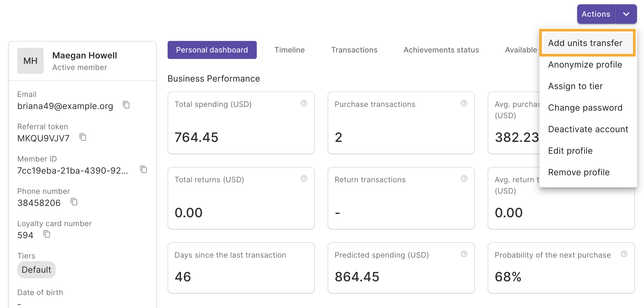Copy the phone number 38458206
Screen dimensions: 644x308
(74, 202)
